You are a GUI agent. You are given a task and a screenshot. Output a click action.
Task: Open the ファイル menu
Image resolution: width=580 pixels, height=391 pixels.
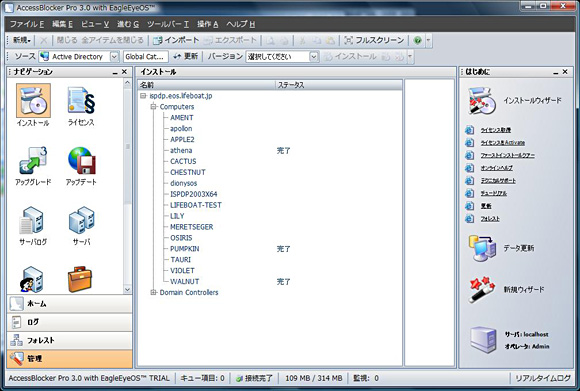point(27,24)
